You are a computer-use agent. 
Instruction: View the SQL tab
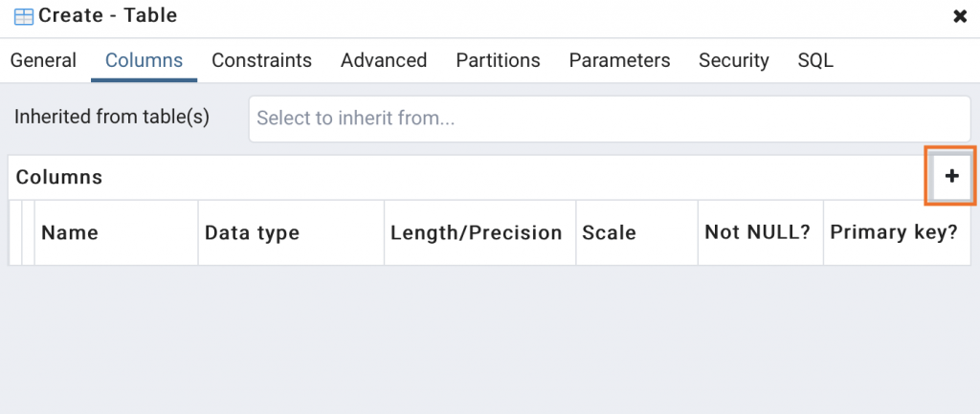815,60
